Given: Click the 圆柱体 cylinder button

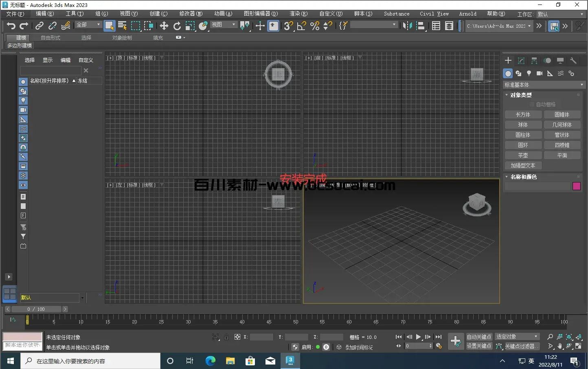Looking at the screenshot, I should (x=523, y=135).
